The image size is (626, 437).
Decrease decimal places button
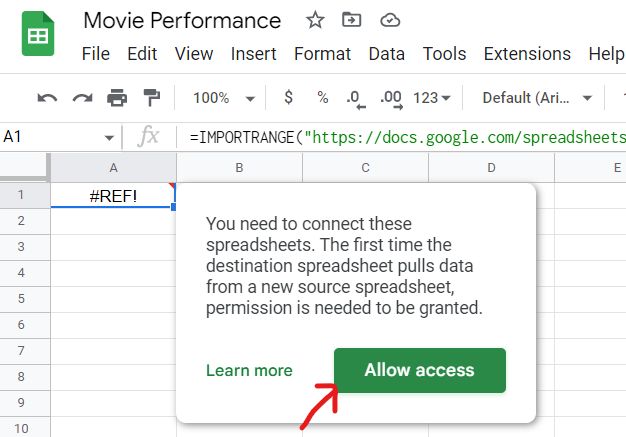356,99
